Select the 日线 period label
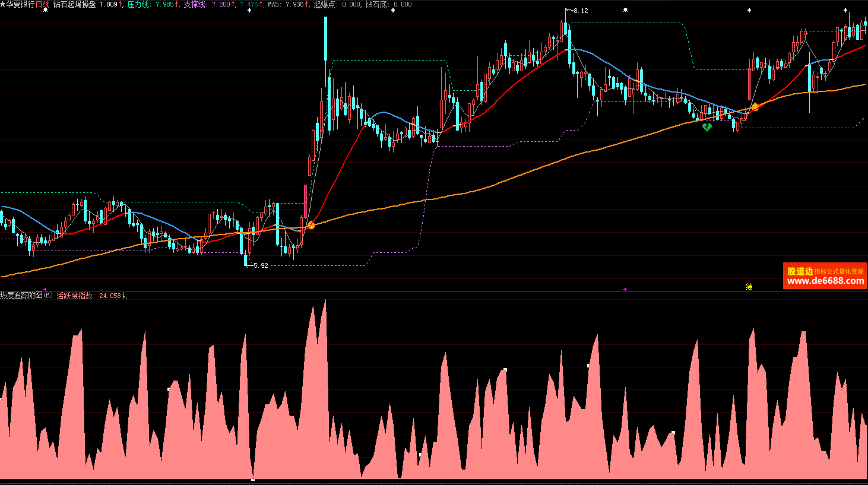Image resolution: width=868 pixels, height=485 pixels. pyautogui.click(x=43, y=4)
